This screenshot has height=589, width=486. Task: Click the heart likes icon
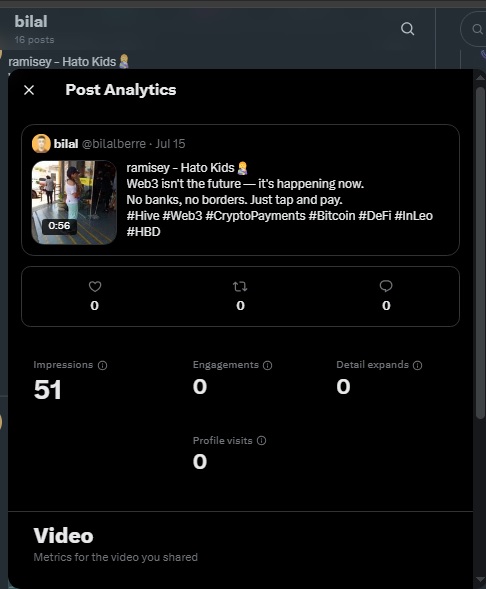95,287
